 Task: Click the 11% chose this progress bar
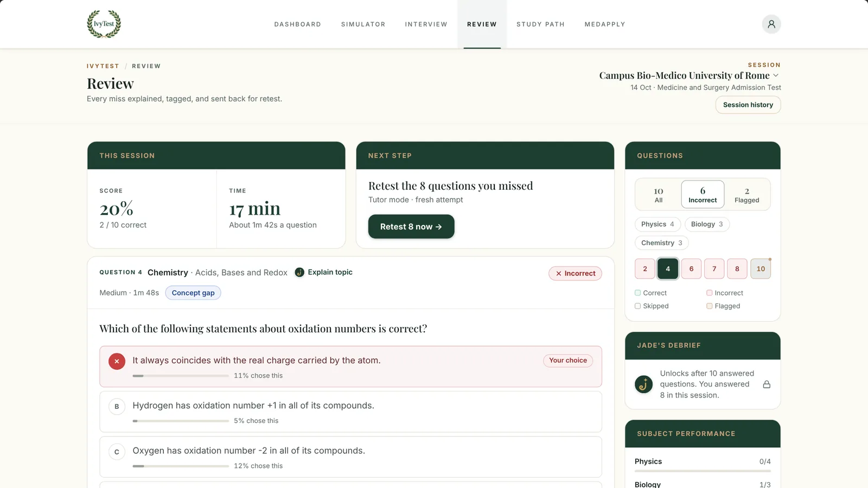181,376
